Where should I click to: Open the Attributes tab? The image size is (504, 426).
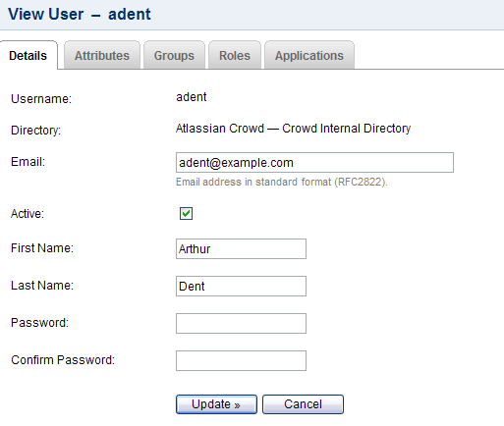coord(102,55)
